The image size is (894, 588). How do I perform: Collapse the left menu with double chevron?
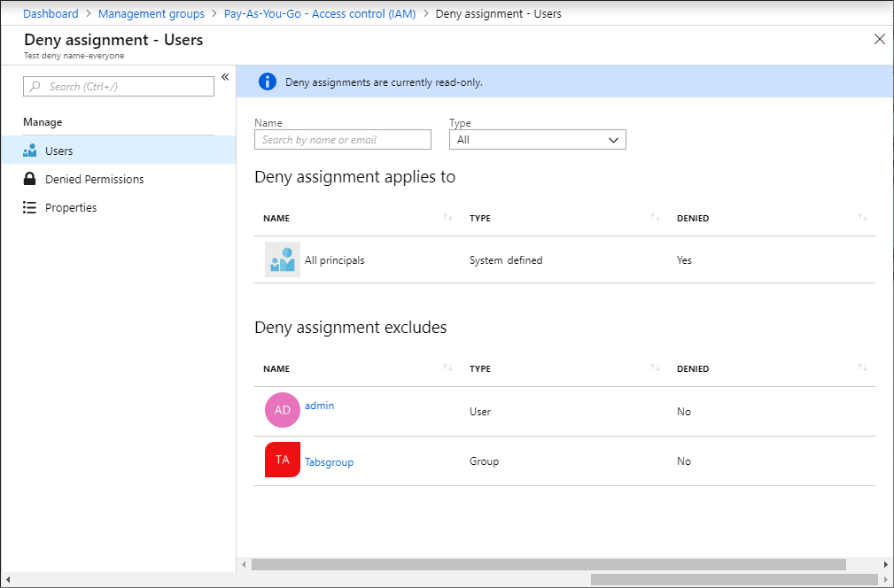[225, 77]
